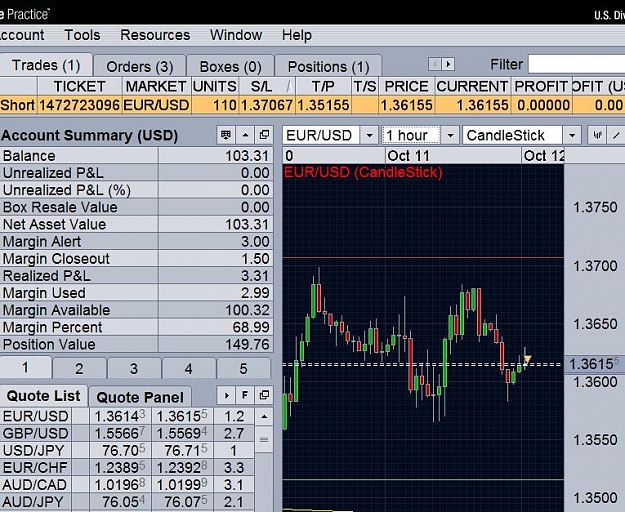Click the EUR/USD row in Quote List
The width and height of the screenshot is (625, 512).
click(127, 416)
